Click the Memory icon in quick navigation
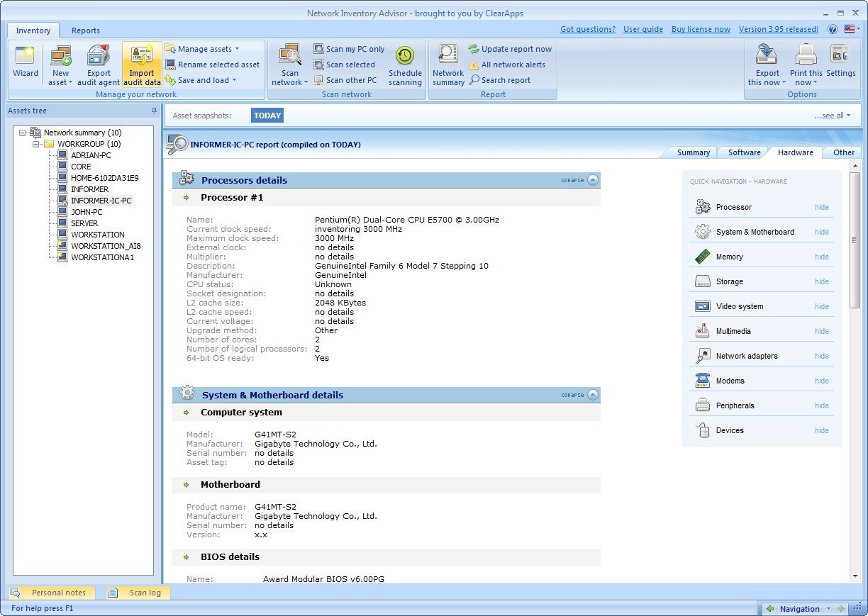Image resolution: width=868 pixels, height=616 pixels. coord(702,256)
